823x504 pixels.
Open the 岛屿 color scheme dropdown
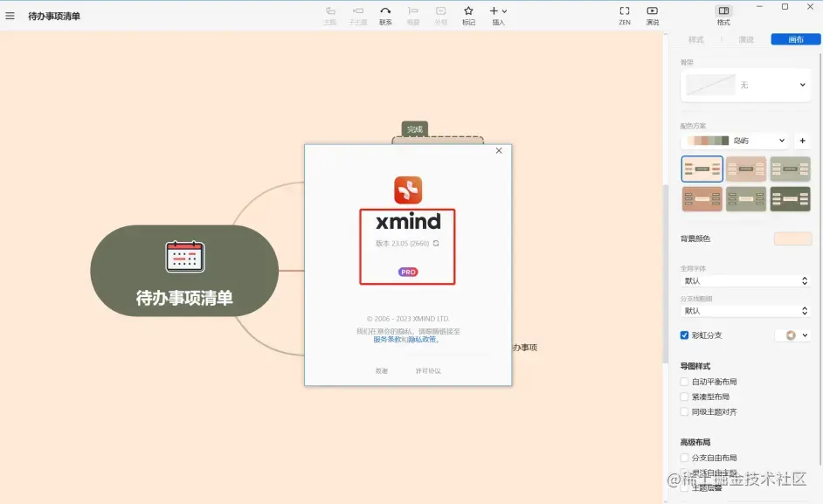(736, 141)
